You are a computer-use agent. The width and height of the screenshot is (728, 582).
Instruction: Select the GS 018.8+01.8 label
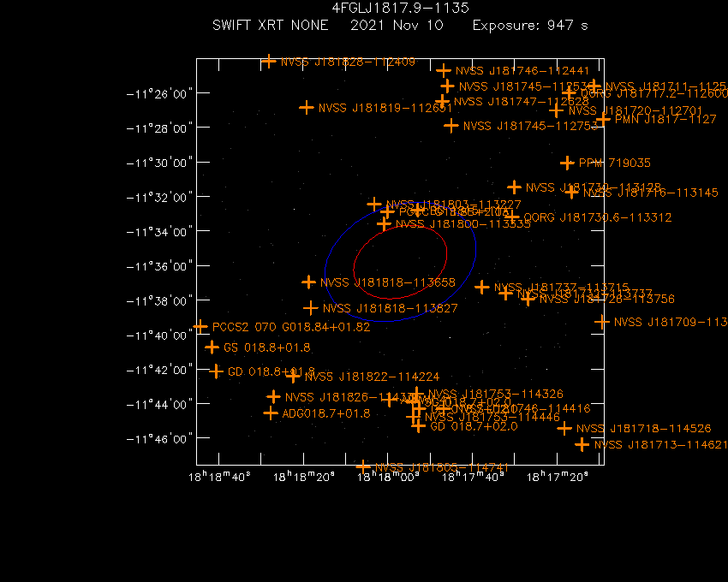[266, 347]
